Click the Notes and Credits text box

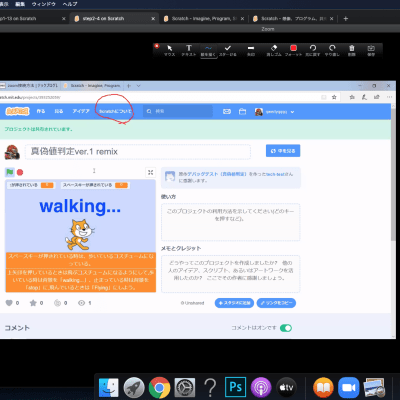pyautogui.click(x=230, y=274)
